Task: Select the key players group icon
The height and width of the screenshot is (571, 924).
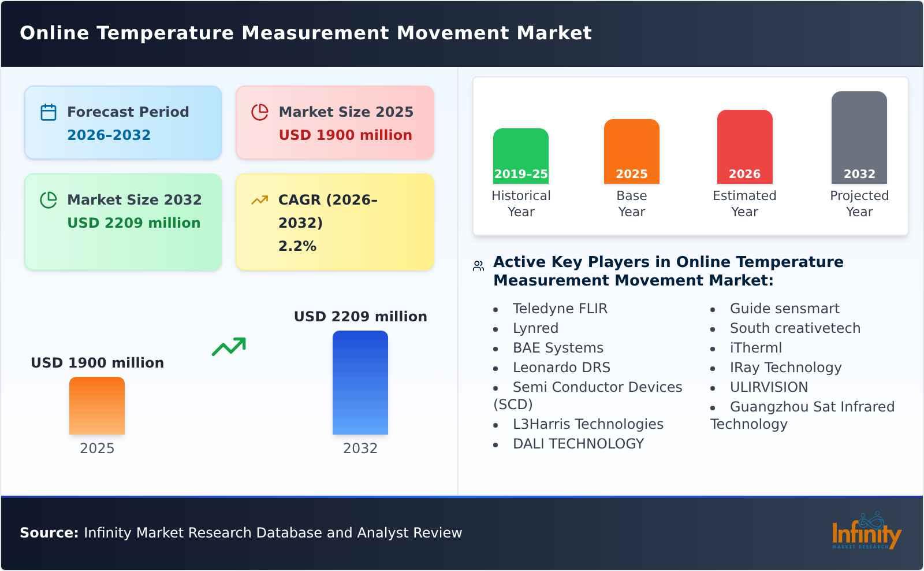Action: [x=477, y=265]
